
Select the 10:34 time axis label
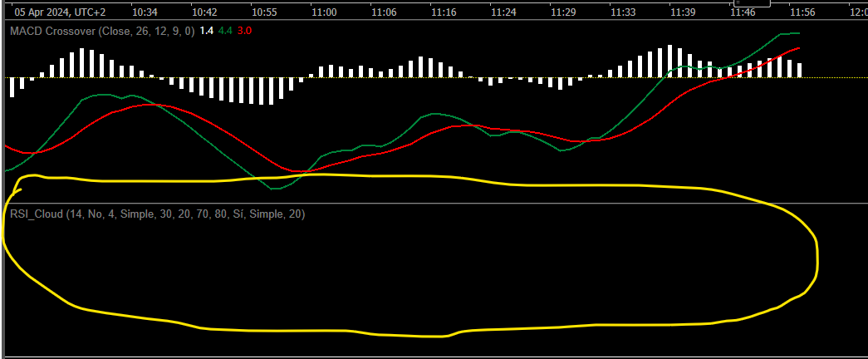click(x=145, y=12)
